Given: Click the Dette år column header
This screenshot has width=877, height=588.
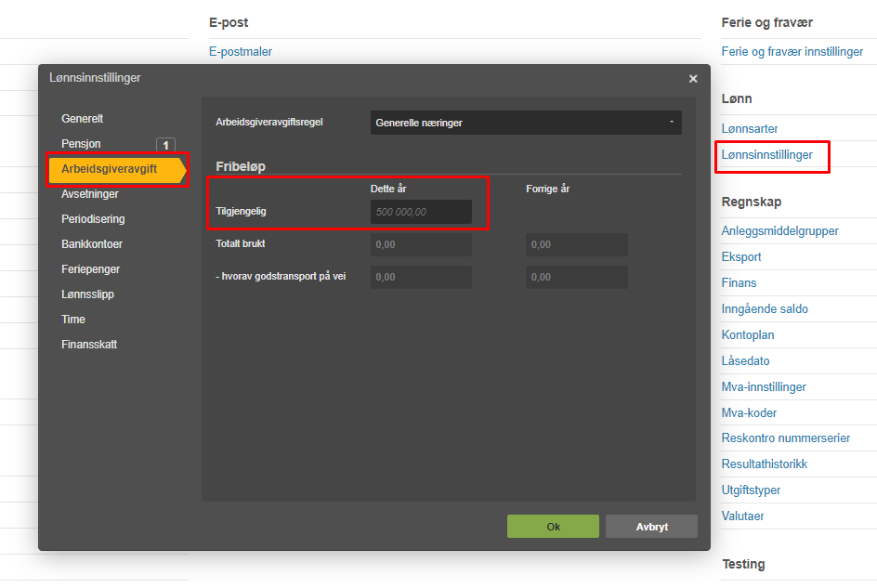Looking at the screenshot, I should [388, 189].
